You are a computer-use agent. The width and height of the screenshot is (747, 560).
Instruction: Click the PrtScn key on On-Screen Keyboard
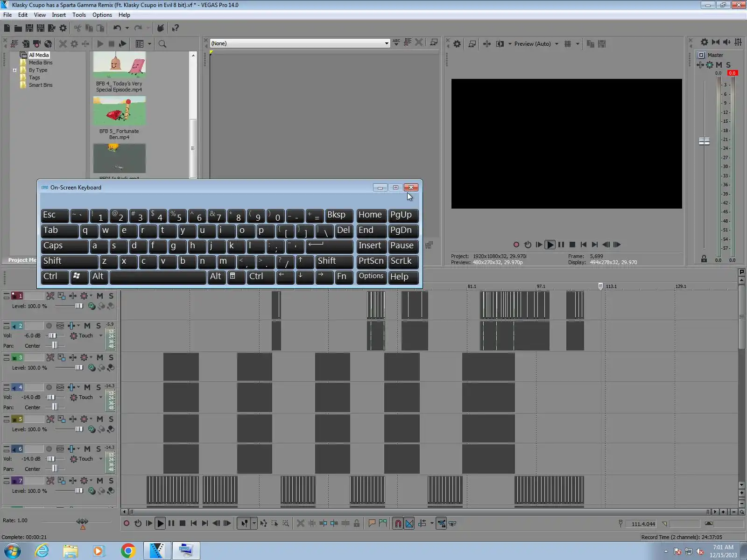371,261
